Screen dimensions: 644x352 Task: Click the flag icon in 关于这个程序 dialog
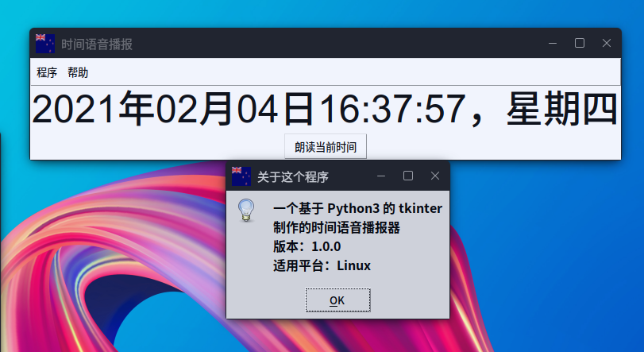pyautogui.click(x=241, y=176)
